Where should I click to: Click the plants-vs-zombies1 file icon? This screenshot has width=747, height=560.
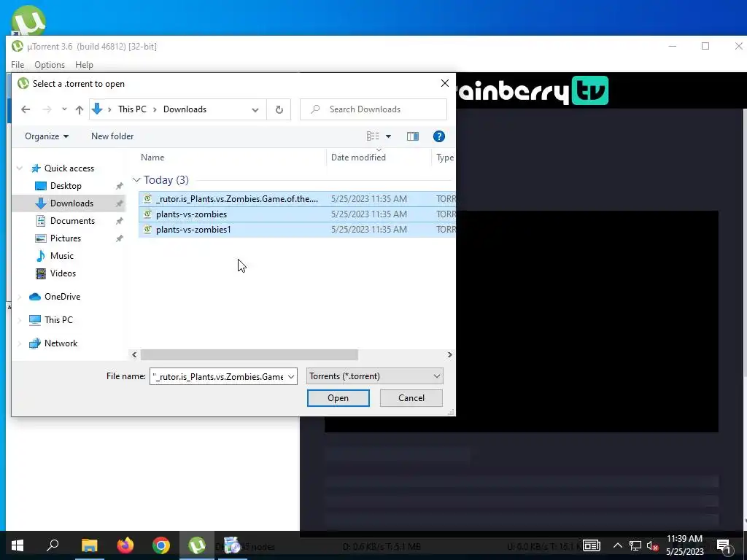click(147, 230)
